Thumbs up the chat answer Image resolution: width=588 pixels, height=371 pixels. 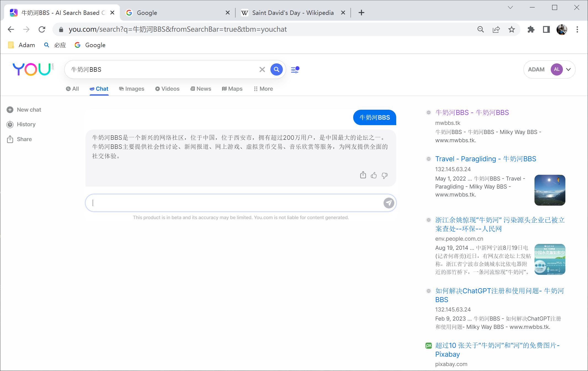coord(374,175)
